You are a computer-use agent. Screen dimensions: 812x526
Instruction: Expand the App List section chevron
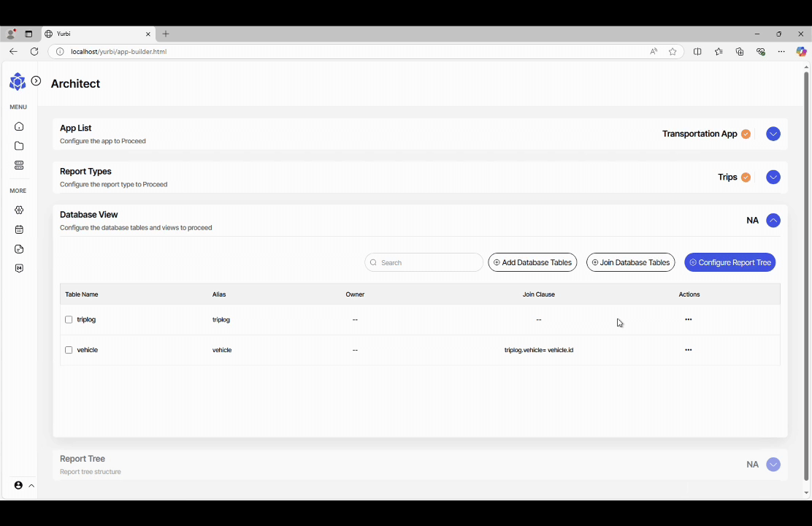point(773,134)
